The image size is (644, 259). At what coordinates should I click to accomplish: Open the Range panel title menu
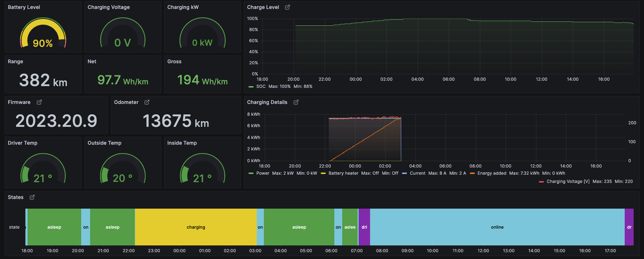point(15,61)
